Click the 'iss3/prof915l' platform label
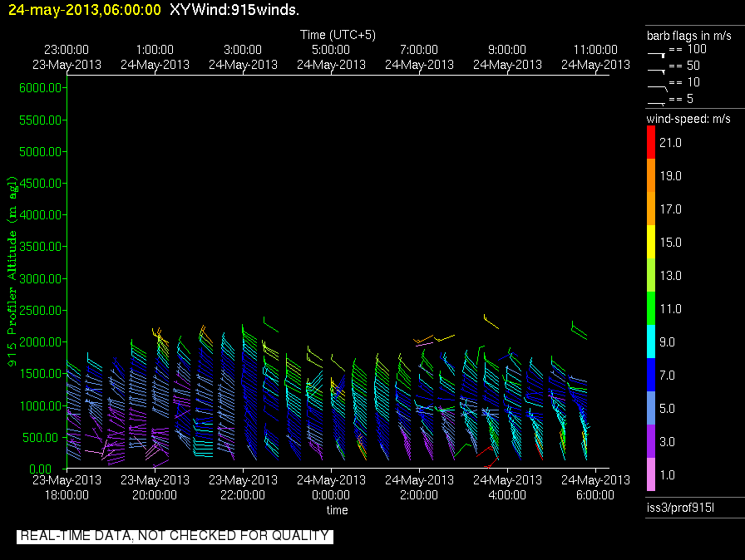745x560 pixels. [680, 508]
